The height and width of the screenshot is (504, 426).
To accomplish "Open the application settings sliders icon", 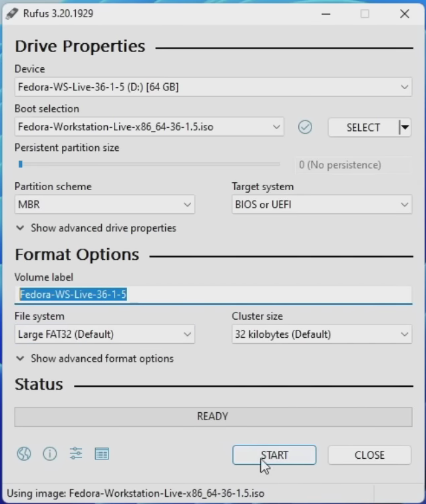I will click(76, 454).
